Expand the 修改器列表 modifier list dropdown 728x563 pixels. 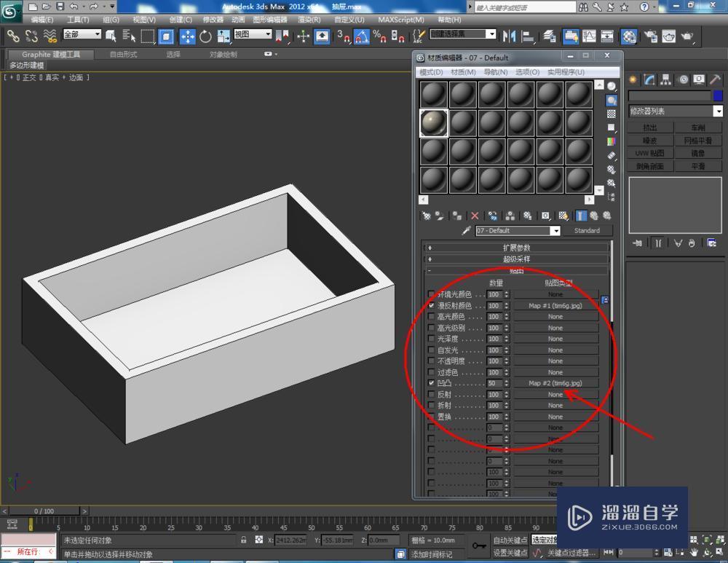(x=718, y=110)
